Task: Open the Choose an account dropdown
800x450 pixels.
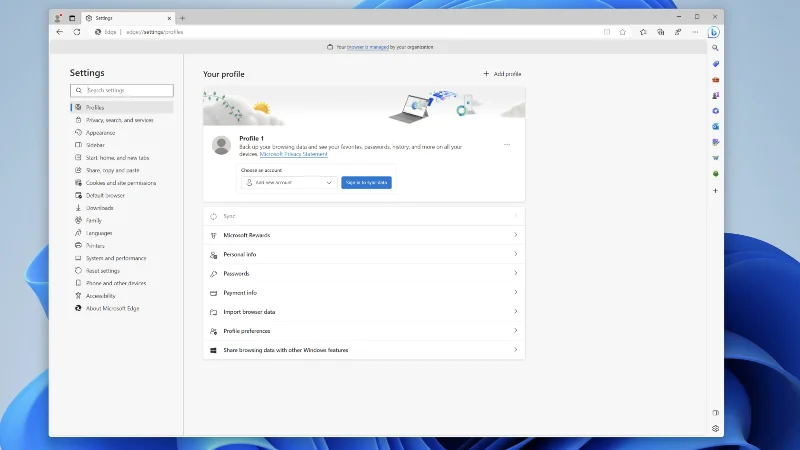Action: coord(289,183)
